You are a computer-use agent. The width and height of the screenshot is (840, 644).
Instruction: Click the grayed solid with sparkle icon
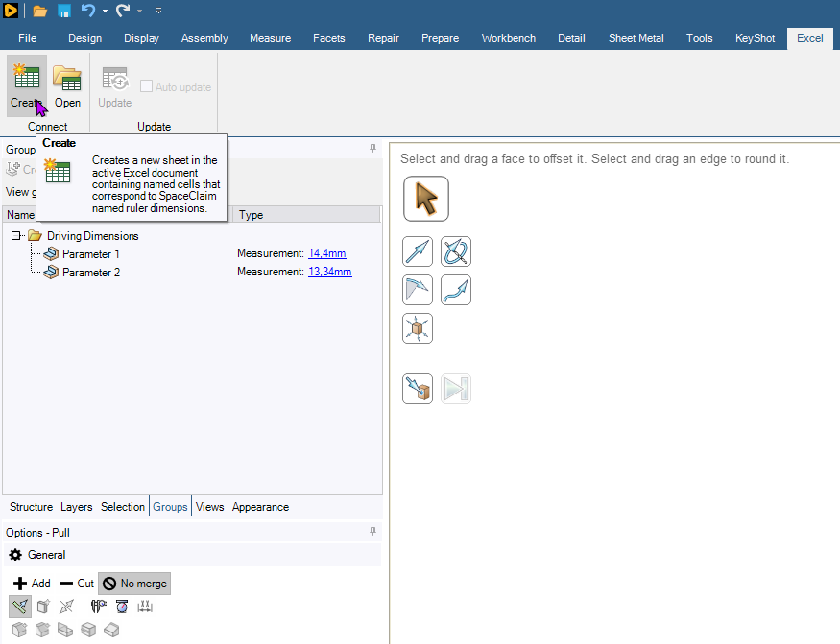tap(43, 607)
